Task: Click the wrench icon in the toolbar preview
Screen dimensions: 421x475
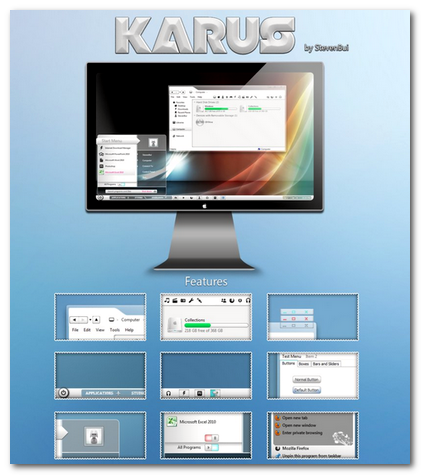Action: tap(191, 300)
